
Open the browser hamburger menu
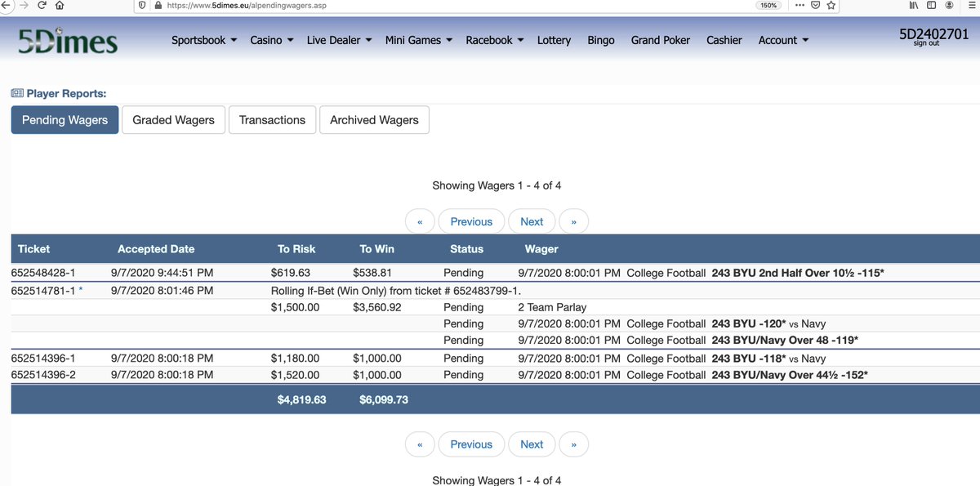click(971, 5)
